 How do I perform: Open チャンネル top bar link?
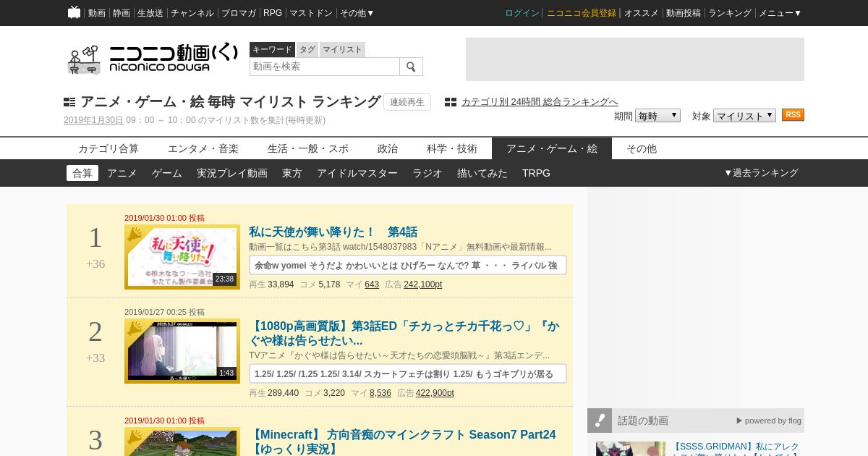tap(192, 13)
